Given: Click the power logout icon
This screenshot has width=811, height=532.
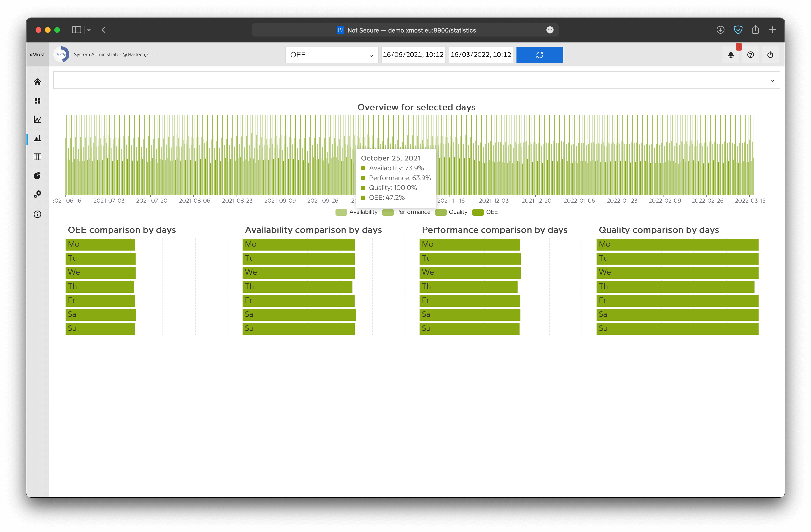Looking at the screenshot, I should [x=770, y=55].
